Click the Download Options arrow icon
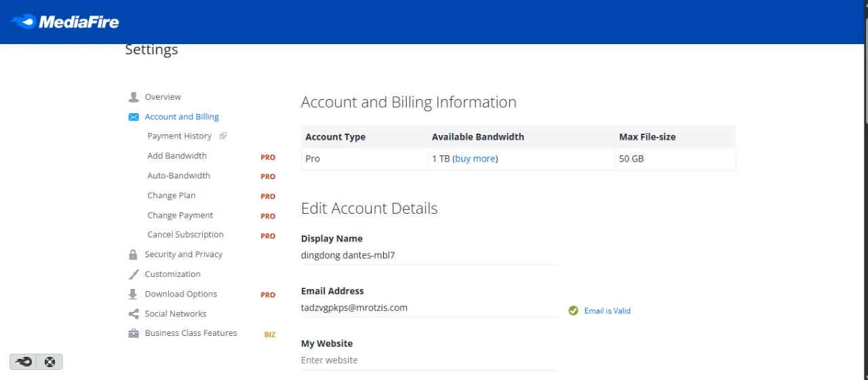Viewport: 868px width, 380px height. click(133, 294)
